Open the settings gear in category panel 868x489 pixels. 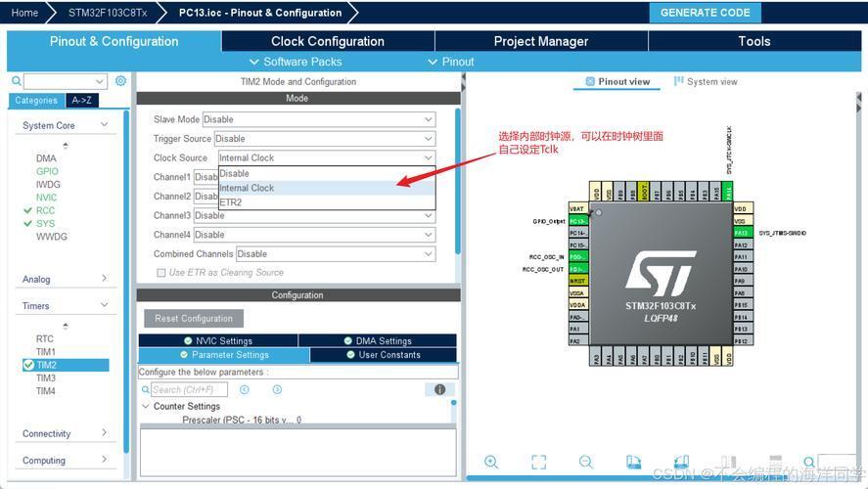pyautogui.click(x=120, y=81)
